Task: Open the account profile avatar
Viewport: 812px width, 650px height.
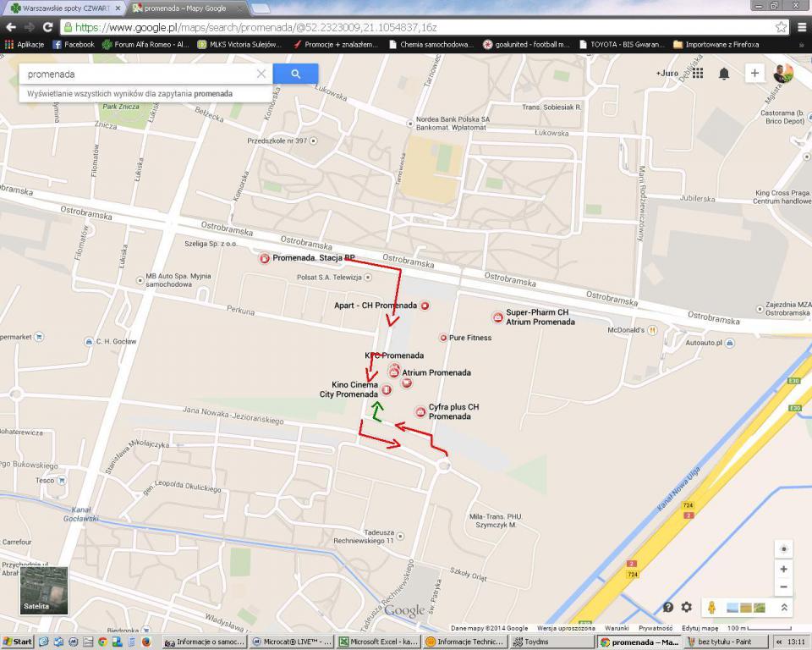Action: pos(783,73)
